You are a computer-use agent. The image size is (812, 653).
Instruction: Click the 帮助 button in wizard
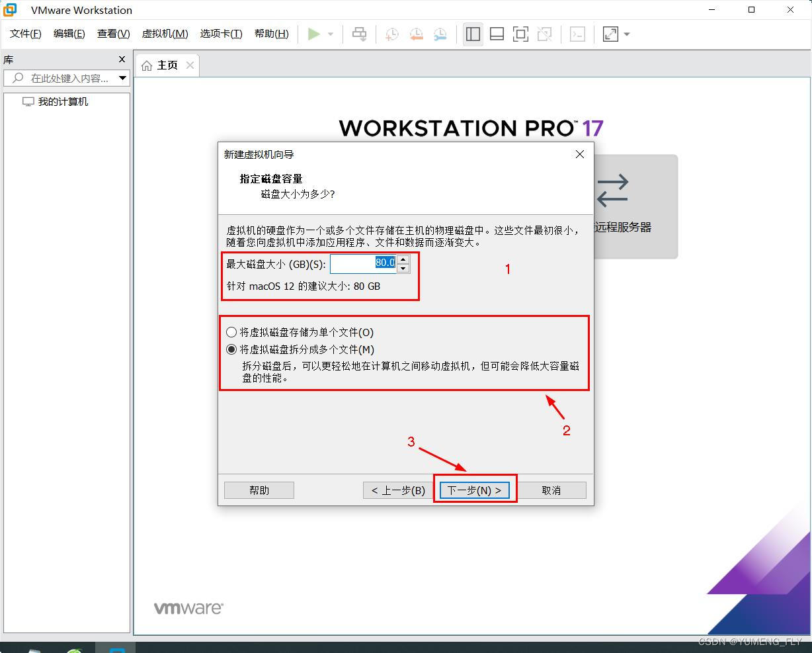[259, 490]
